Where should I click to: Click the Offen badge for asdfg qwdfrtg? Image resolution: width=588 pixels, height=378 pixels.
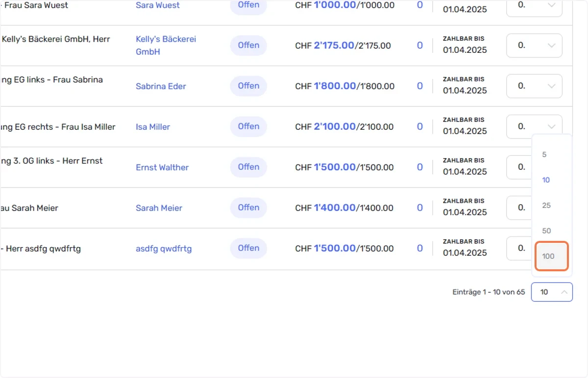[248, 248]
